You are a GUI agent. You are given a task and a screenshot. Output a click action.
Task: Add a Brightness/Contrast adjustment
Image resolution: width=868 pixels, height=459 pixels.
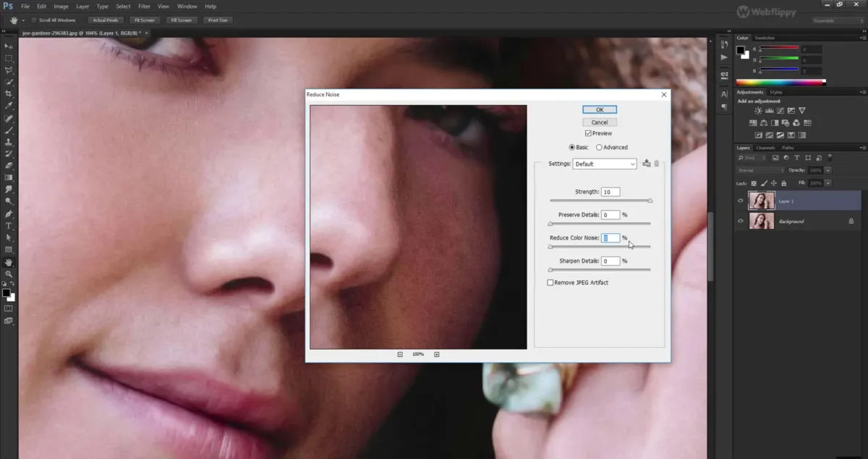click(758, 110)
